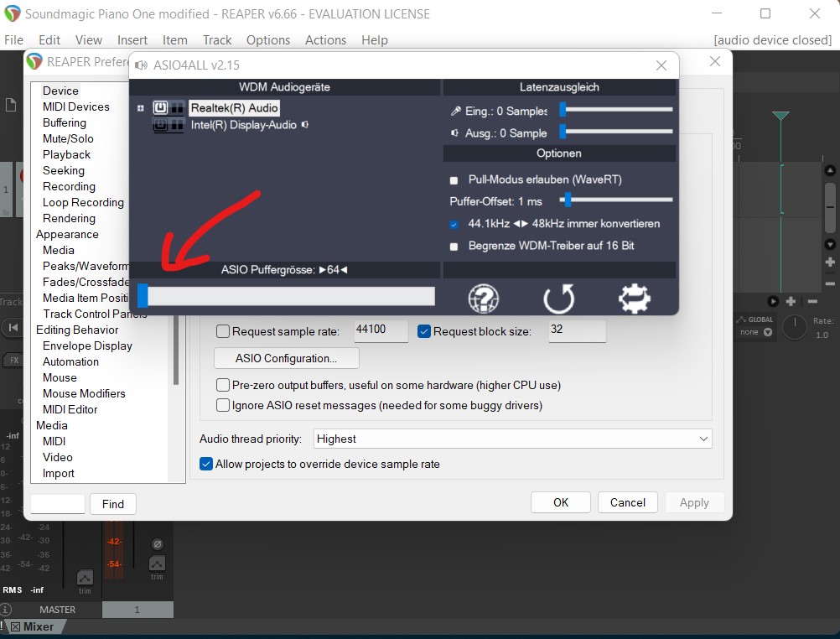Click the ASIO4ALL reset-to-defaults circular arrow
This screenshot has height=639, width=840.
pyautogui.click(x=559, y=298)
